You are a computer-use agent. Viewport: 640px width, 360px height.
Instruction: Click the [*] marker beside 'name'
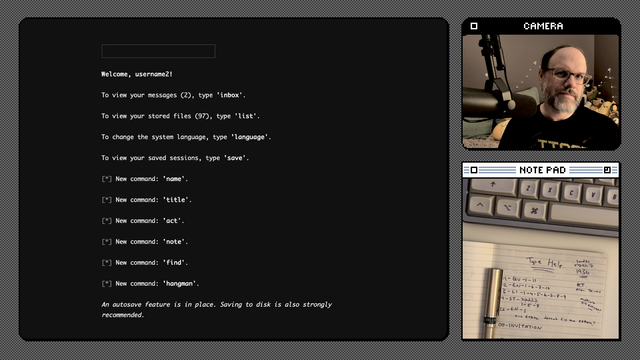point(107,179)
